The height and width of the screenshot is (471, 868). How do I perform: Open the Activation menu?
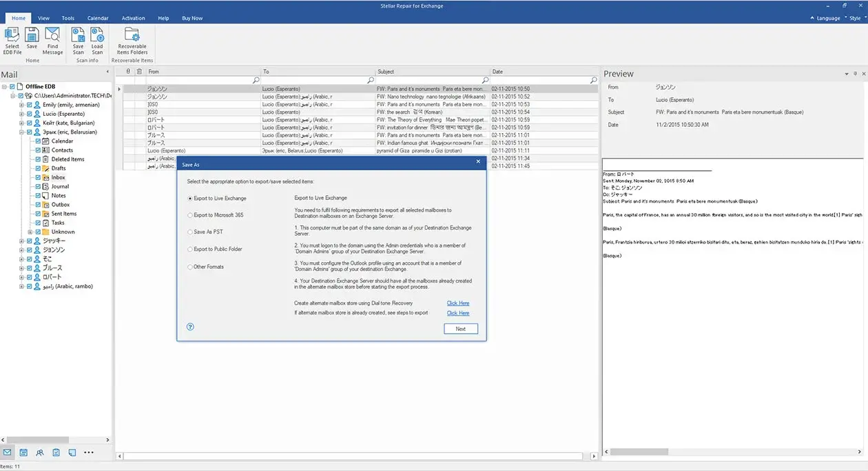[x=133, y=18]
